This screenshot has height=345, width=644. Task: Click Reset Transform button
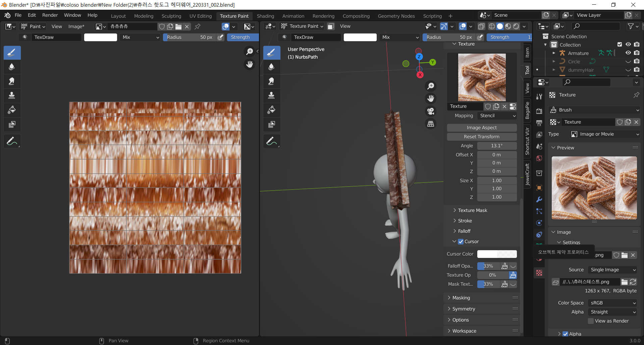[482, 137]
